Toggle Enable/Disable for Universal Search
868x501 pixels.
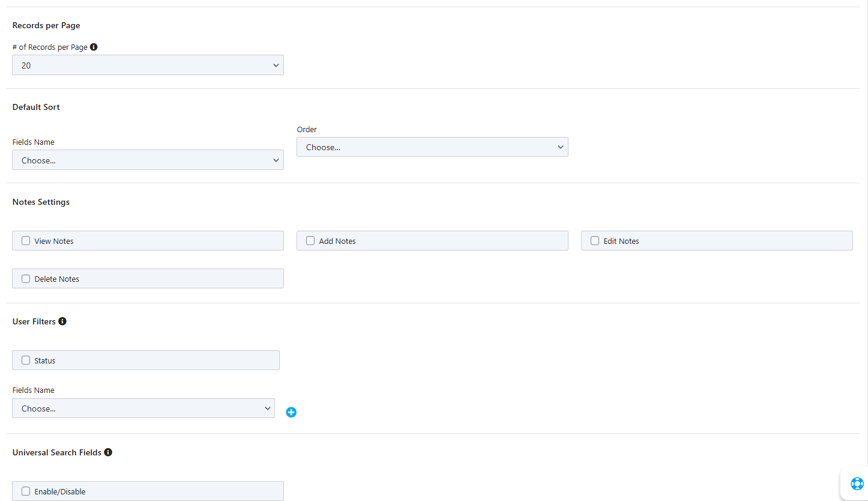coord(26,491)
